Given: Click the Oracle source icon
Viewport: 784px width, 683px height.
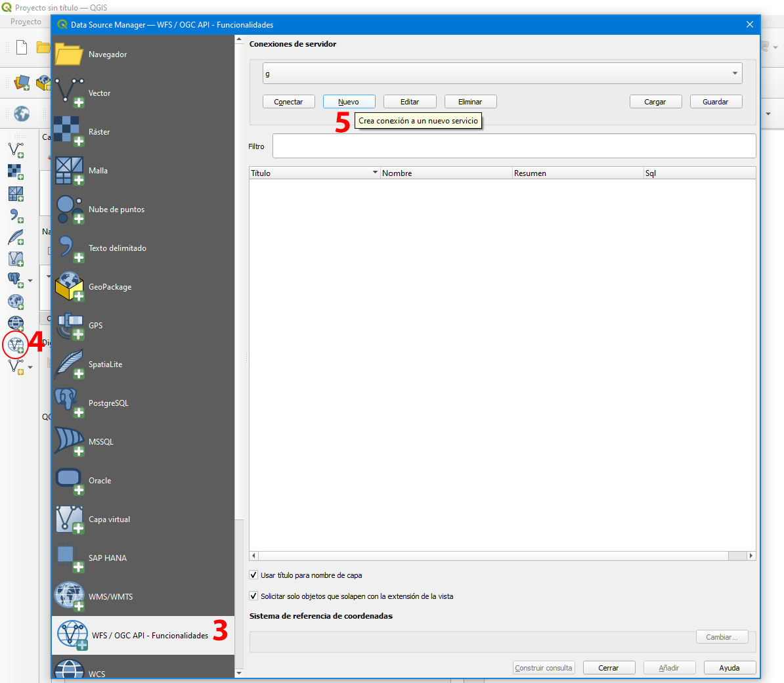Looking at the screenshot, I should [70, 481].
